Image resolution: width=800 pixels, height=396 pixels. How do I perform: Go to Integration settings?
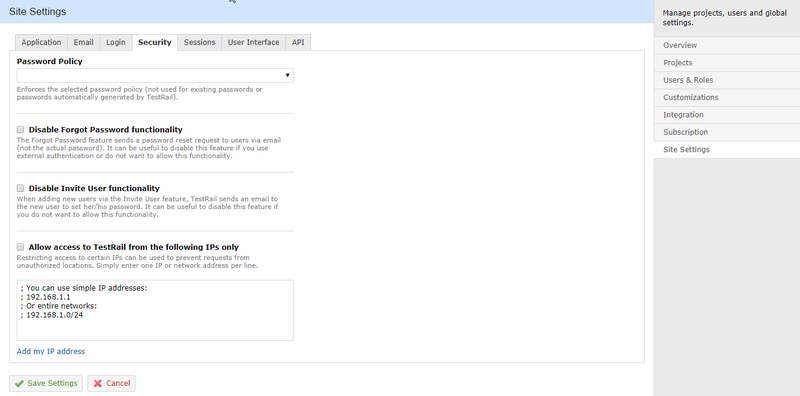(x=727, y=115)
